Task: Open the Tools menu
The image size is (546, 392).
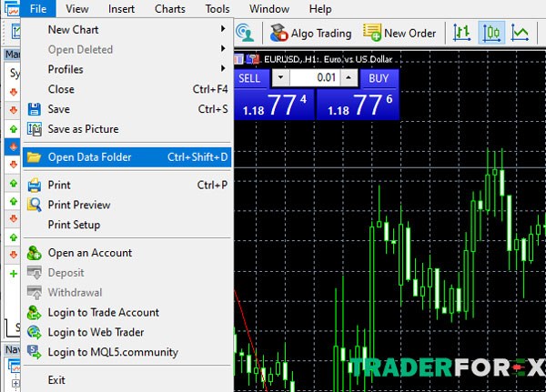Action: (x=217, y=9)
